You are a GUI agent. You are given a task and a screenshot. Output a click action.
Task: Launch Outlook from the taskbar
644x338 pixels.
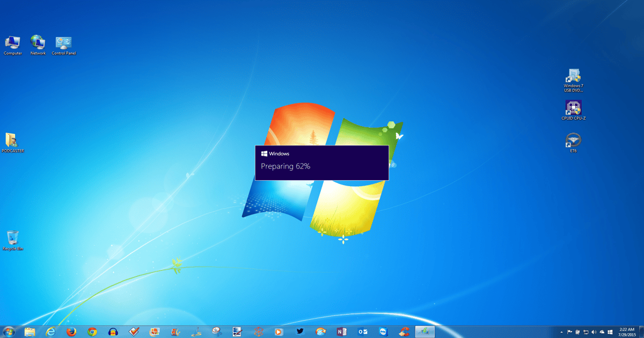click(362, 331)
